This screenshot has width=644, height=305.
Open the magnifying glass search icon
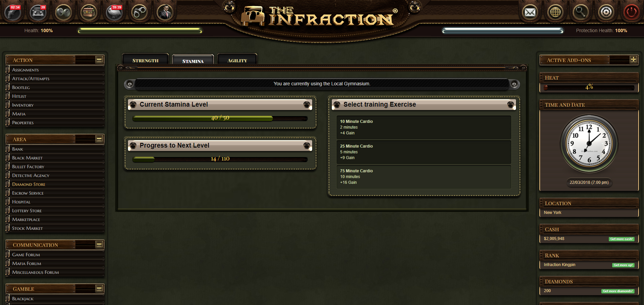pyautogui.click(x=580, y=13)
